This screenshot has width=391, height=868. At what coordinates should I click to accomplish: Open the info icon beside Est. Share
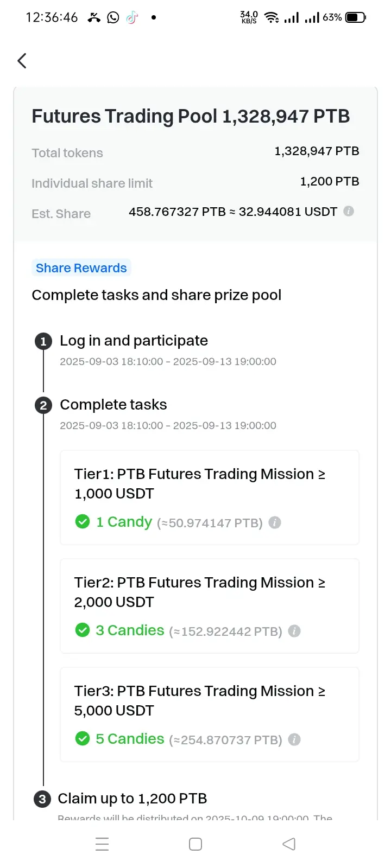pyautogui.click(x=349, y=211)
